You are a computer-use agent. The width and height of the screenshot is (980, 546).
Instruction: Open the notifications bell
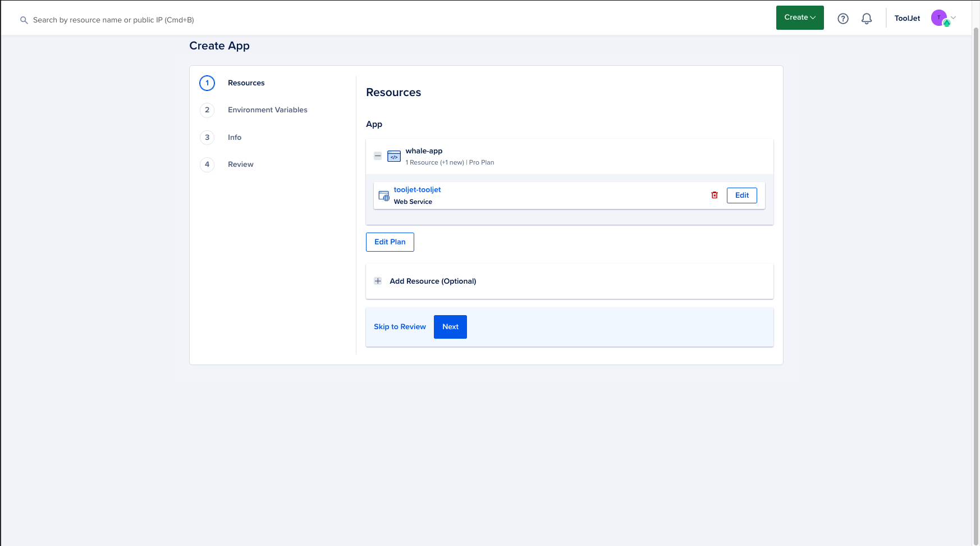click(867, 19)
